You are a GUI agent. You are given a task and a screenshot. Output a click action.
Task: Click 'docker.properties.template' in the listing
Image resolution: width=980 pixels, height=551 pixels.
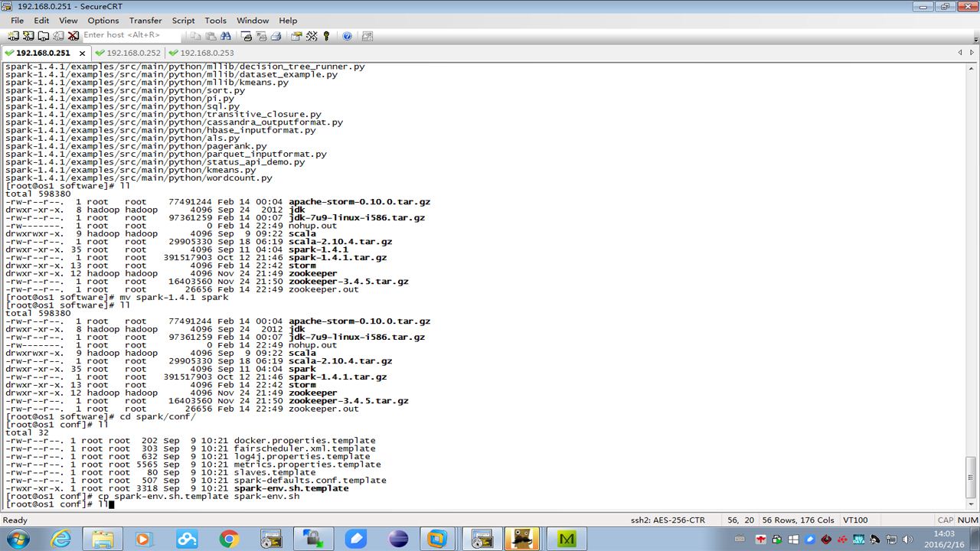tap(305, 441)
